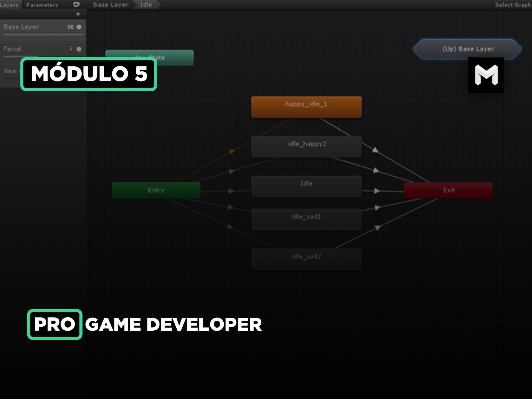
Task: Switch to the Parameters tab
Action: click(42, 5)
